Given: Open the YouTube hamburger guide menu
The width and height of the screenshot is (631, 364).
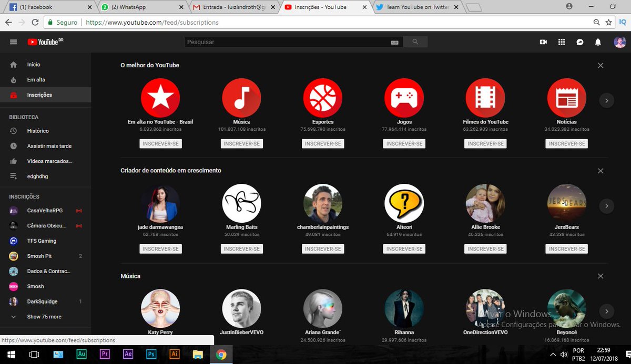Looking at the screenshot, I should click(14, 42).
